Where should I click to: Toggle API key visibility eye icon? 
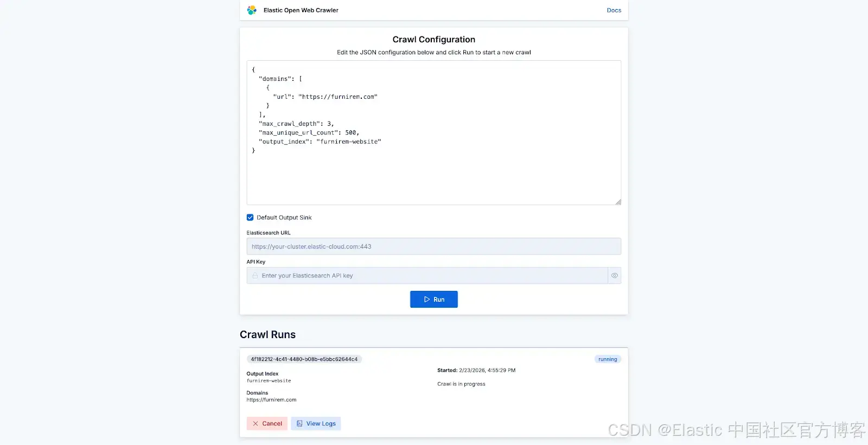click(x=615, y=276)
